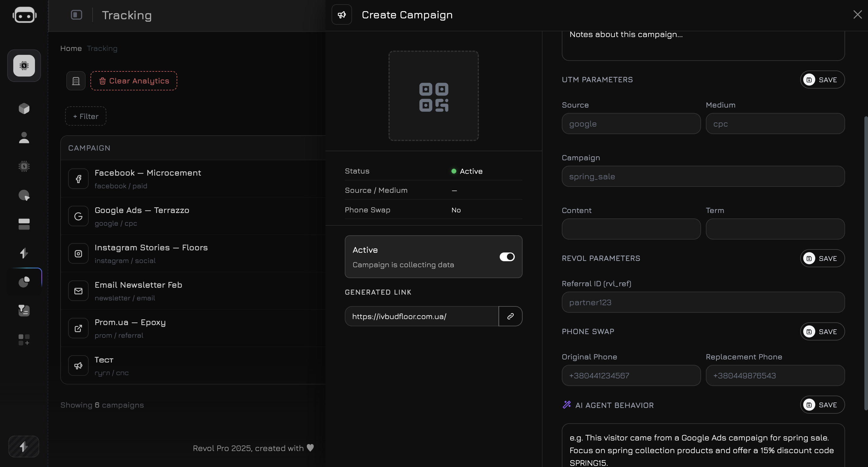Image resolution: width=868 pixels, height=467 pixels.
Task: Click the lightning bolt icon in the sidebar
Action: (x=24, y=253)
